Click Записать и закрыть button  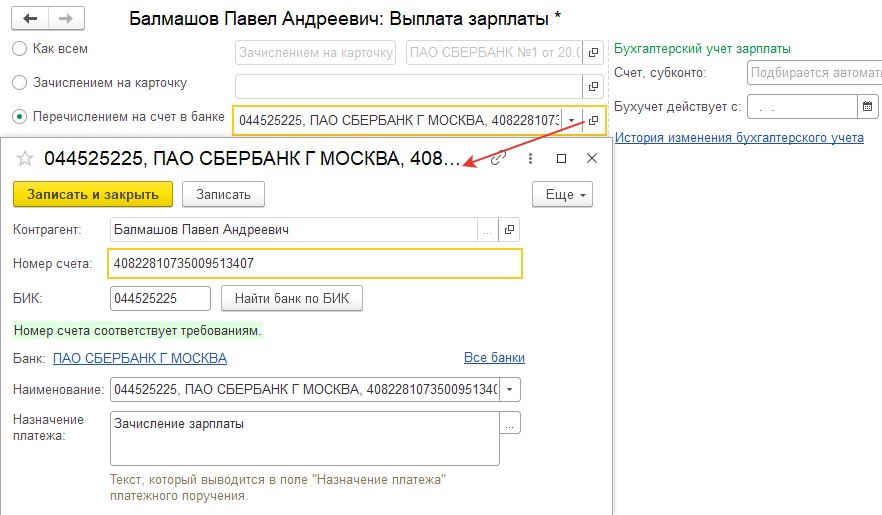pyautogui.click(x=93, y=195)
